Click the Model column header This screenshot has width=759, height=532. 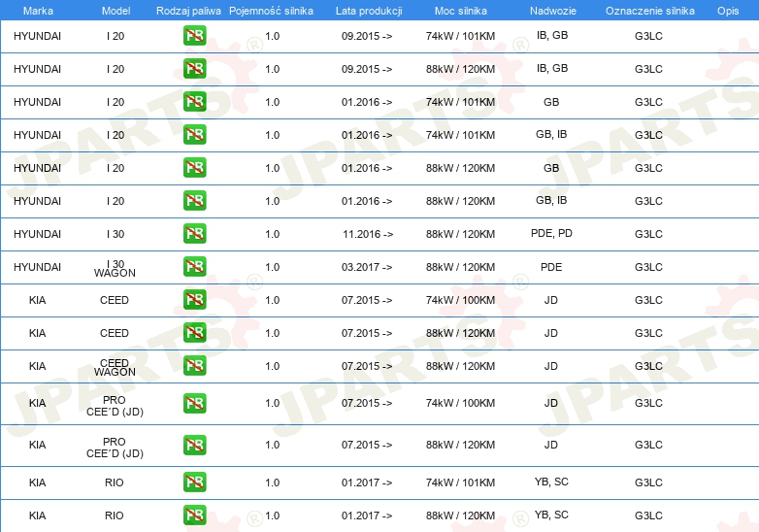115,11
